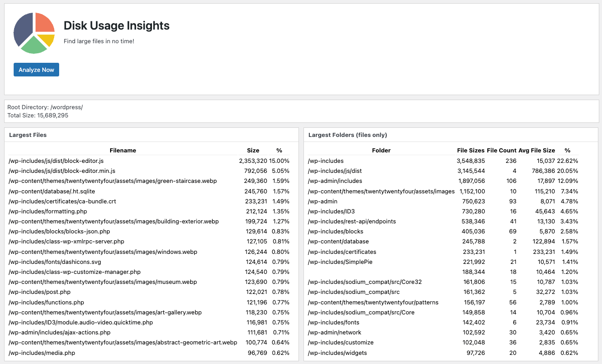
Task: Click the File Sizes column header
Action: click(x=471, y=150)
